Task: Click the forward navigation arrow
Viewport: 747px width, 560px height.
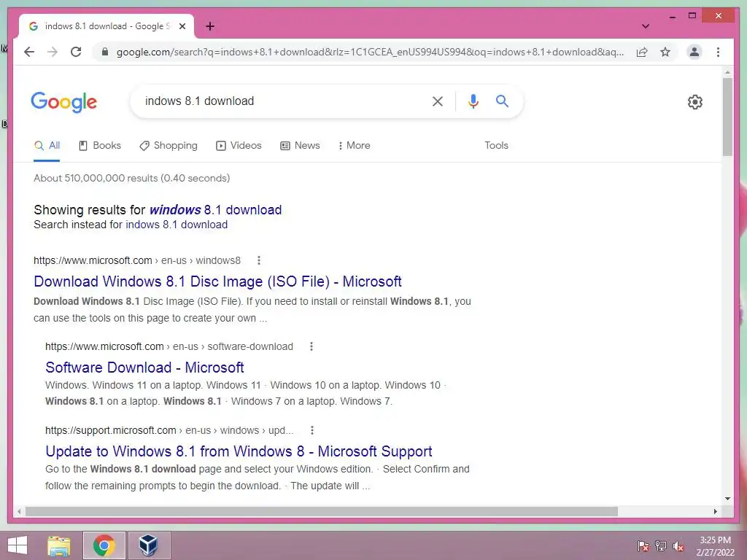Action: (53, 52)
